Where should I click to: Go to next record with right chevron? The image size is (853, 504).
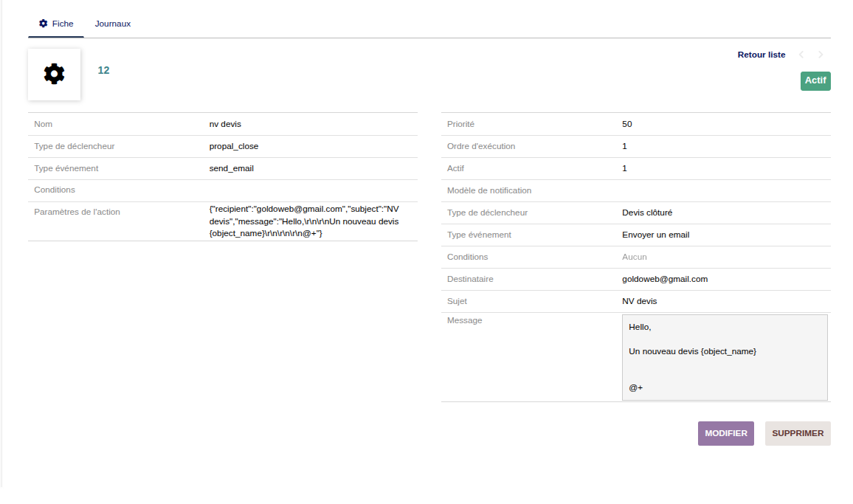(821, 55)
